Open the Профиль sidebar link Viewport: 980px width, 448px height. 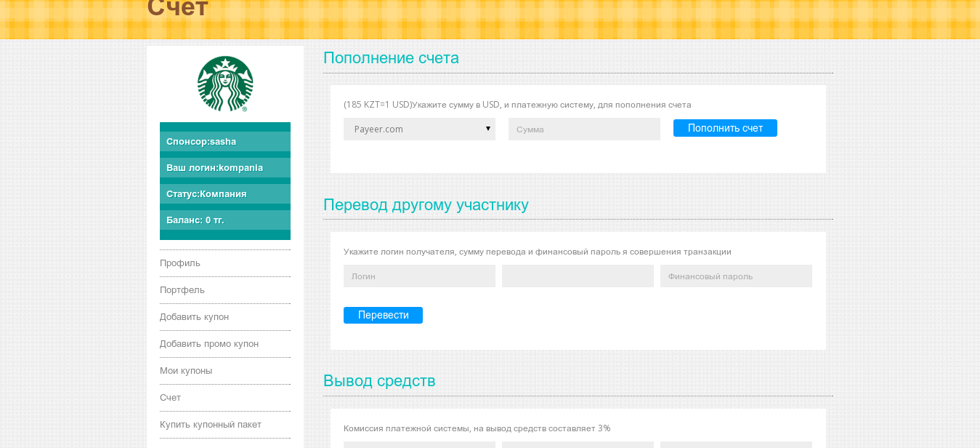[x=180, y=263]
